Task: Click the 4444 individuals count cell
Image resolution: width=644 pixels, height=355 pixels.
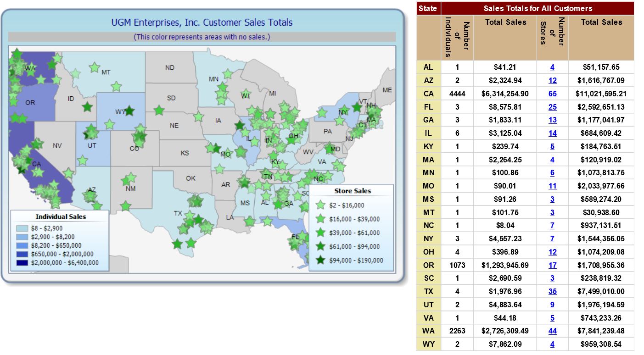Action: pos(457,94)
